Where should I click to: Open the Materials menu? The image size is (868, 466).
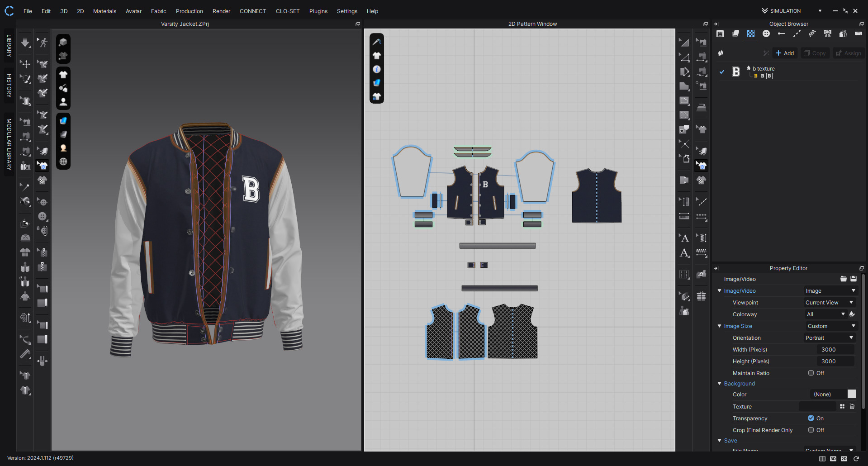click(104, 11)
